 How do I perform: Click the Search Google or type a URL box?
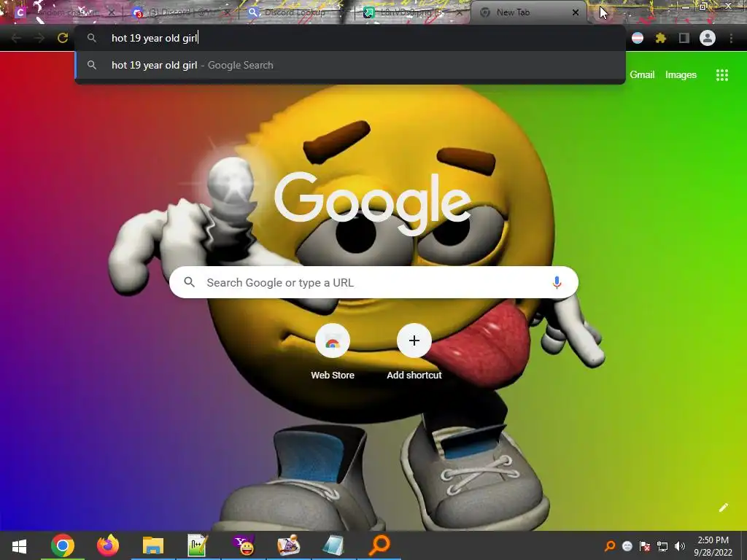(x=373, y=282)
